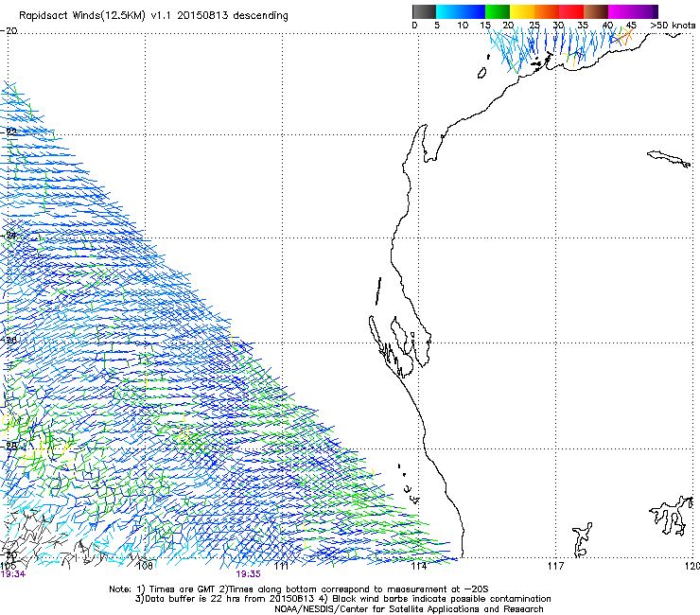Click the elongated island outline near the right edge
Image resolution: width=700 pixels, height=615 pixels.
click(x=669, y=159)
